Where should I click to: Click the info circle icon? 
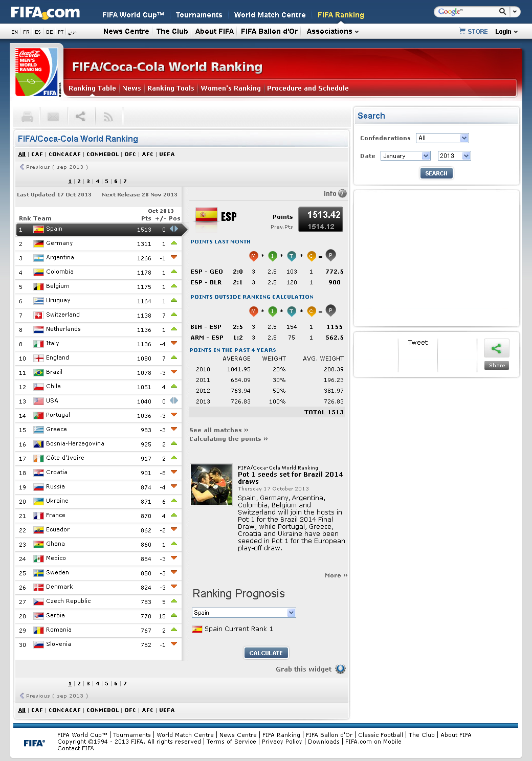pyautogui.click(x=342, y=193)
